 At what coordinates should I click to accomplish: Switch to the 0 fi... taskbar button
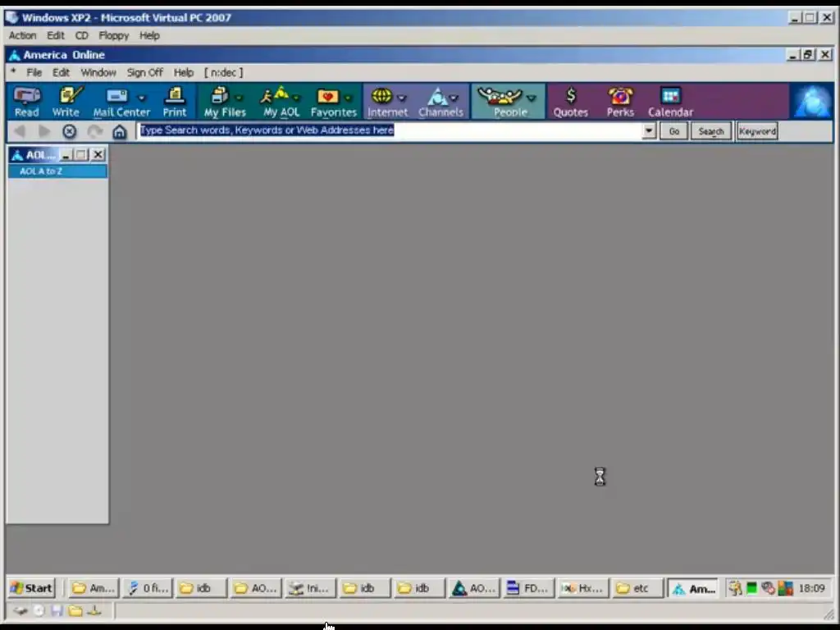coord(147,588)
